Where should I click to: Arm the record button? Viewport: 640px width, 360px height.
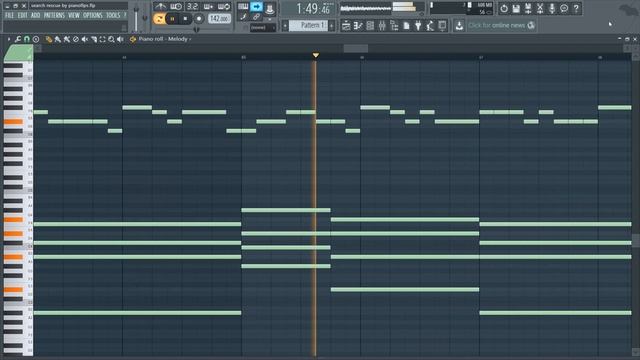(199, 19)
